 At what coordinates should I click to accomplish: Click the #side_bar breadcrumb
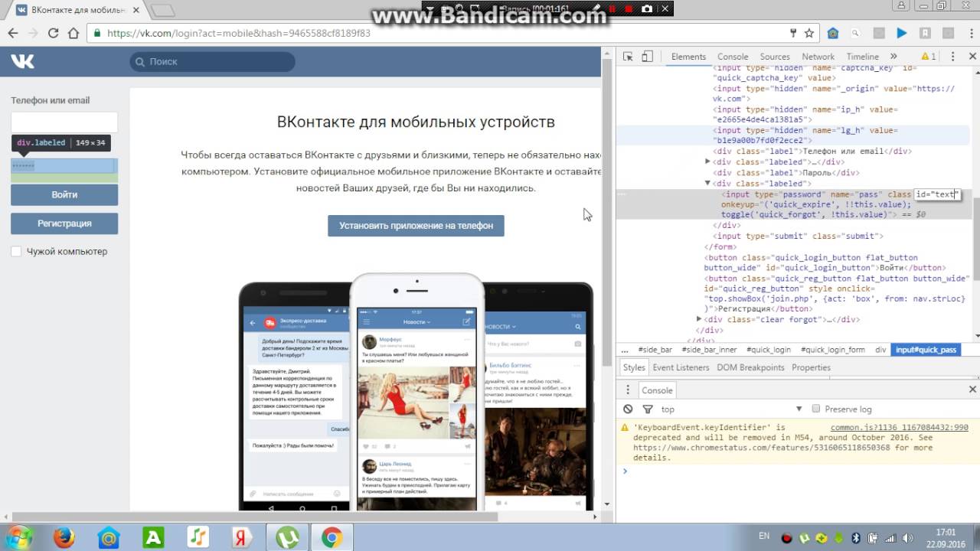click(655, 350)
